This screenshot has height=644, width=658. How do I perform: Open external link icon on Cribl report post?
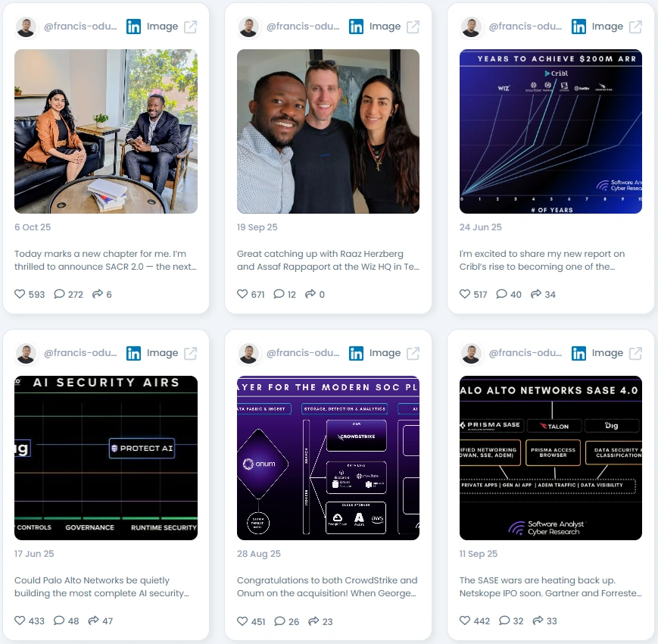pyautogui.click(x=635, y=27)
